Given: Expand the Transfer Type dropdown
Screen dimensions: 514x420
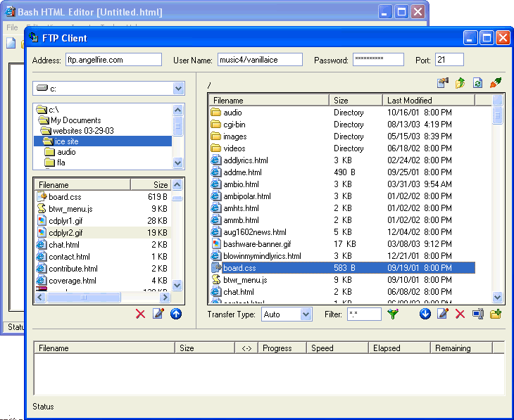Looking at the screenshot, I should [306, 314].
